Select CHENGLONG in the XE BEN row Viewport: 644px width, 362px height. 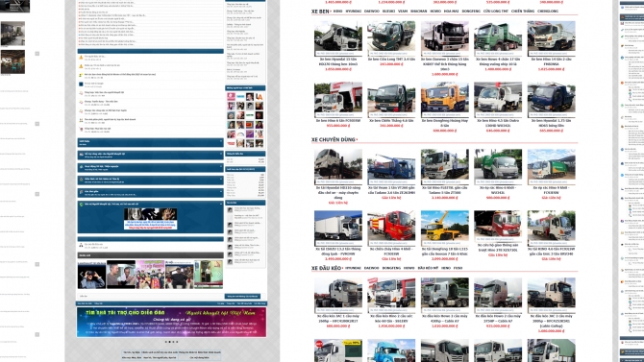548,12
